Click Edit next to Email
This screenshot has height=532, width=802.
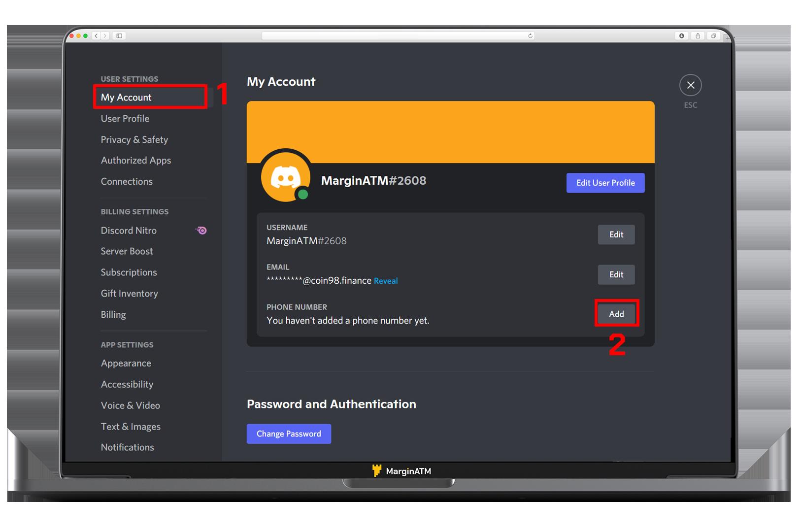tap(616, 274)
